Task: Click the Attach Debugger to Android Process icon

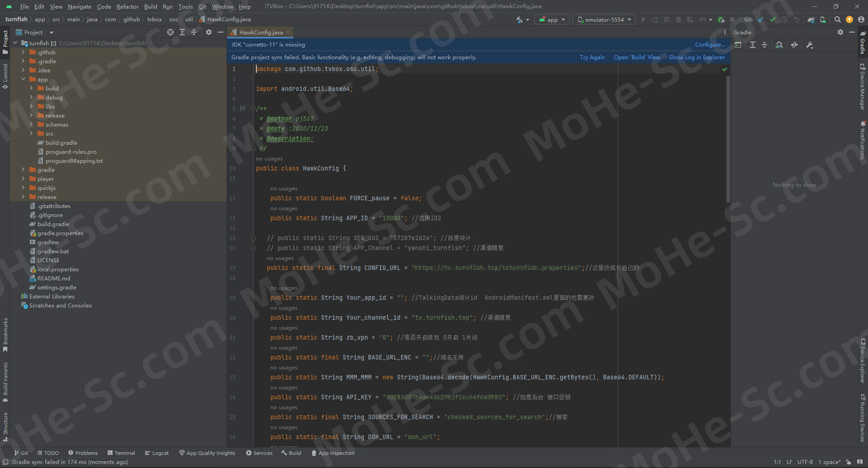Action: (x=721, y=19)
